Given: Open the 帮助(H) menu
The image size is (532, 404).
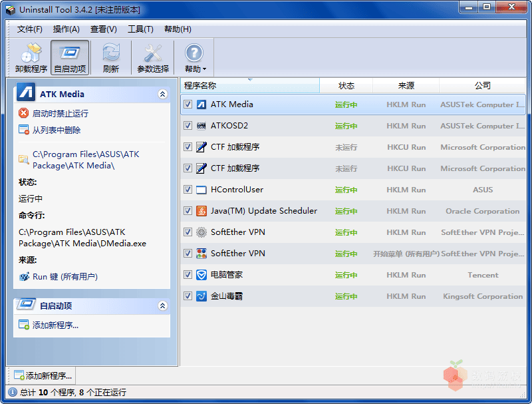Looking at the screenshot, I should 178,29.
